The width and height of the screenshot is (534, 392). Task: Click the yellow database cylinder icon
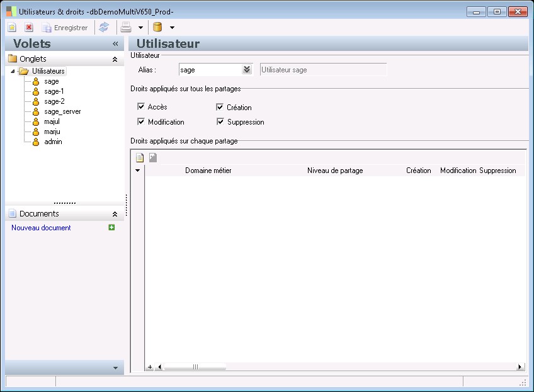[157, 28]
